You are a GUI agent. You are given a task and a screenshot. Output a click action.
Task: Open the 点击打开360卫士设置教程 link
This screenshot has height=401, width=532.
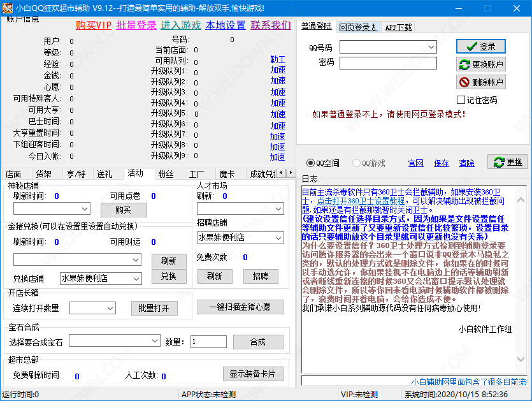[361, 201]
